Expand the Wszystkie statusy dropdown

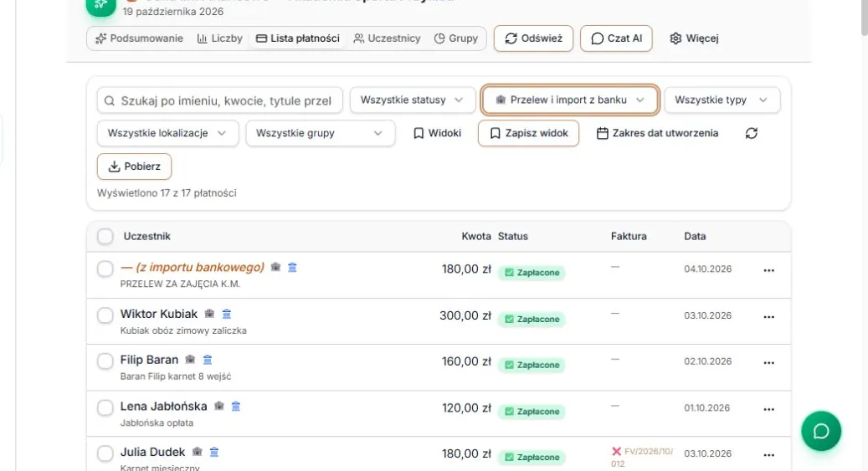pos(413,100)
